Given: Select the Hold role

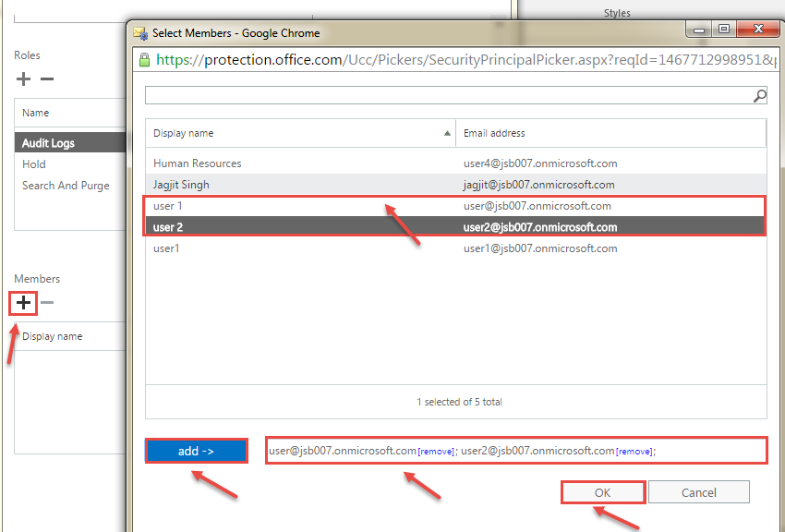Looking at the screenshot, I should (x=34, y=164).
